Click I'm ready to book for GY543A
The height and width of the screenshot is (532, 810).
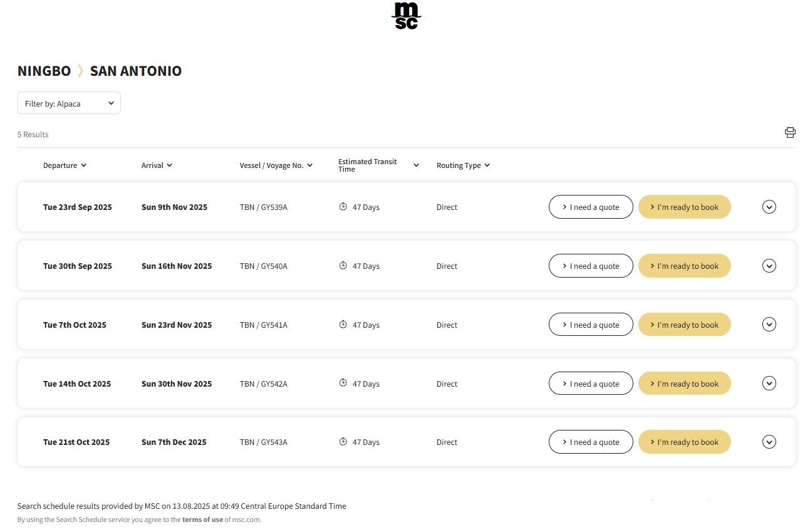point(684,442)
